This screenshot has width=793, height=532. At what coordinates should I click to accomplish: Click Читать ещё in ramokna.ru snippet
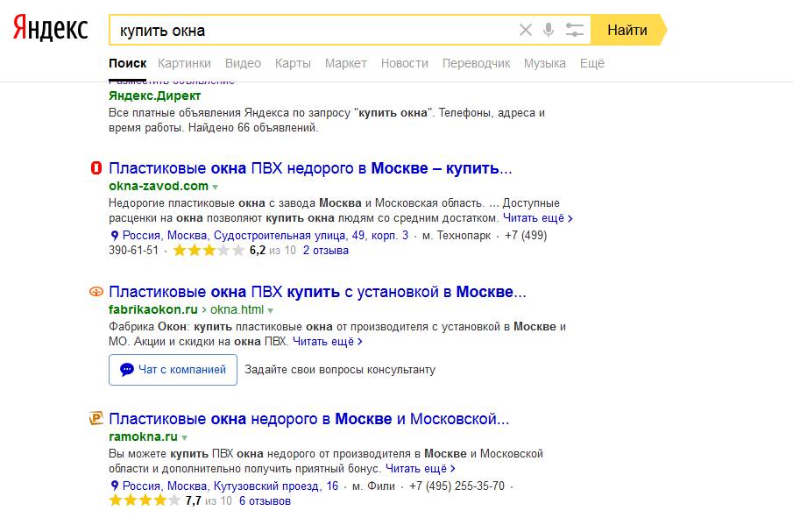point(421,469)
